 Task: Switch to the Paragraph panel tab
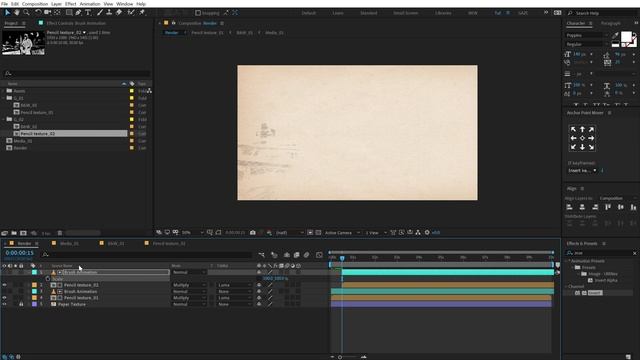coord(611,24)
